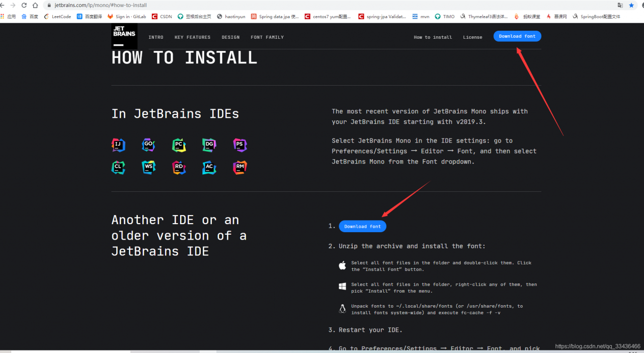The image size is (644, 353).
Task: Go to INTRO section
Action: 156,37
